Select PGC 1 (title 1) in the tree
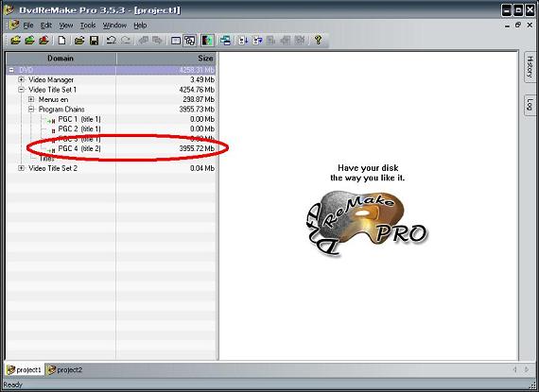 click(79, 119)
